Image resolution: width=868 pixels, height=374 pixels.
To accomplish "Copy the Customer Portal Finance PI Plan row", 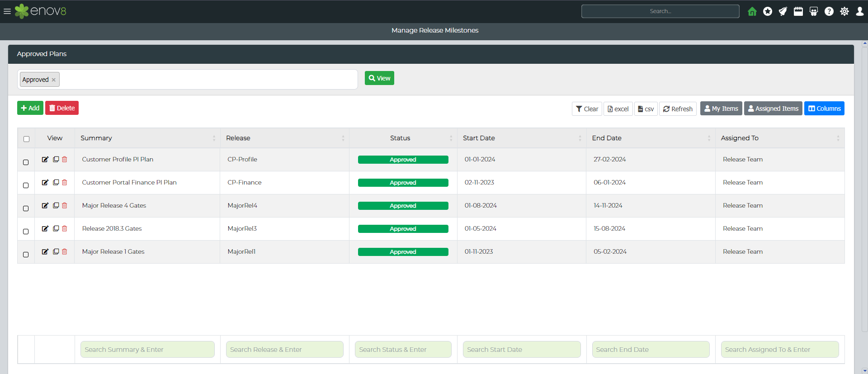I will pyautogui.click(x=56, y=182).
